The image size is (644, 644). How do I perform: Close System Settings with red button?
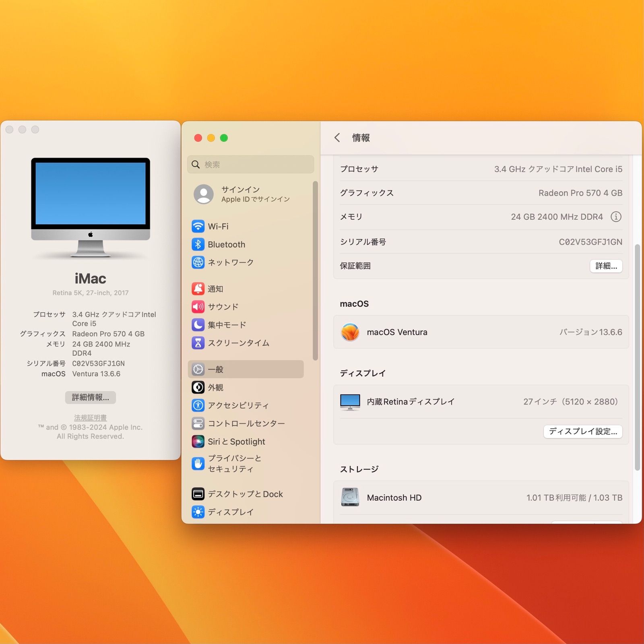pyautogui.click(x=198, y=138)
